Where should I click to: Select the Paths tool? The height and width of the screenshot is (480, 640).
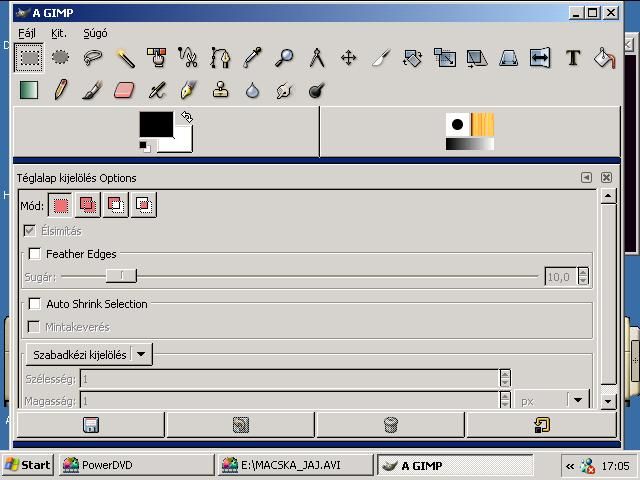(x=220, y=58)
